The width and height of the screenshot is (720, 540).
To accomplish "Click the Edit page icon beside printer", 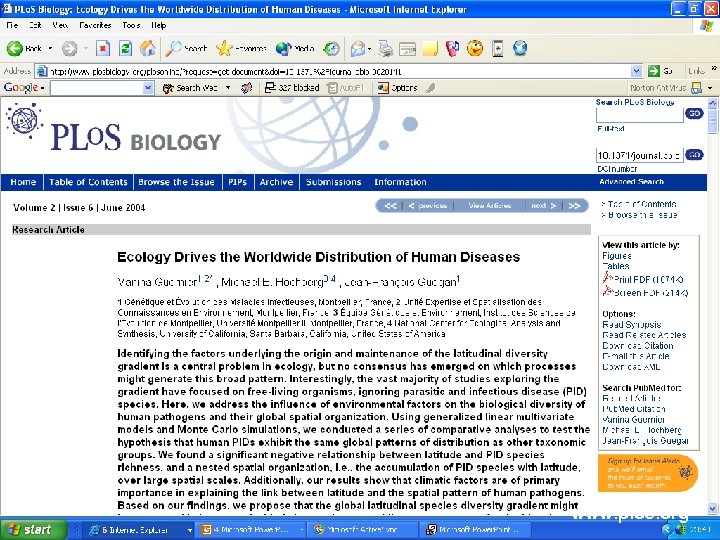I will [x=407, y=48].
